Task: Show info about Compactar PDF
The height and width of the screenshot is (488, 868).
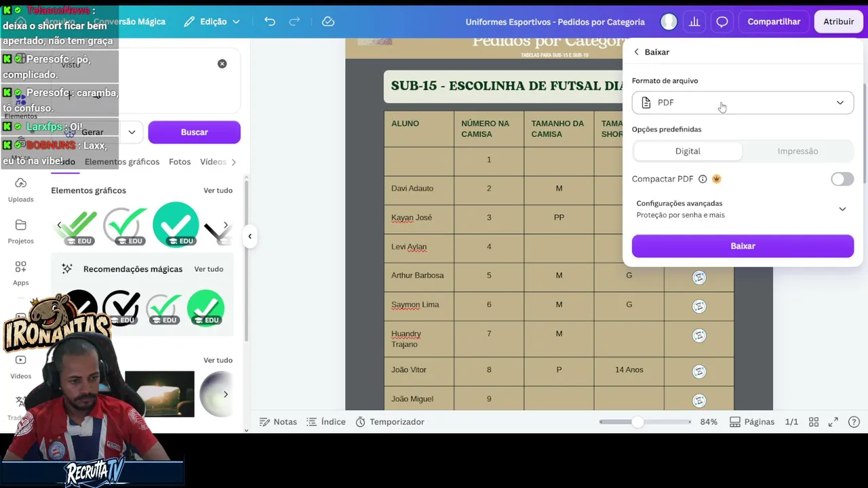Action: [x=703, y=179]
